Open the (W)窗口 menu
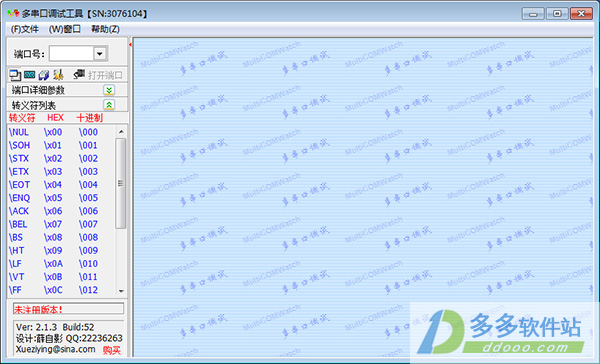Viewport: 600px width, 364px height. 65,29
